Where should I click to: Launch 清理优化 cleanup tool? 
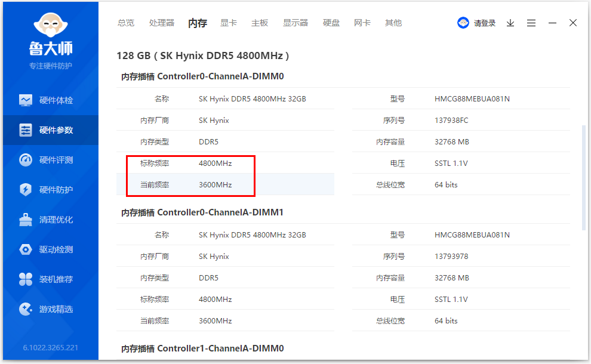[x=50, y=219]
